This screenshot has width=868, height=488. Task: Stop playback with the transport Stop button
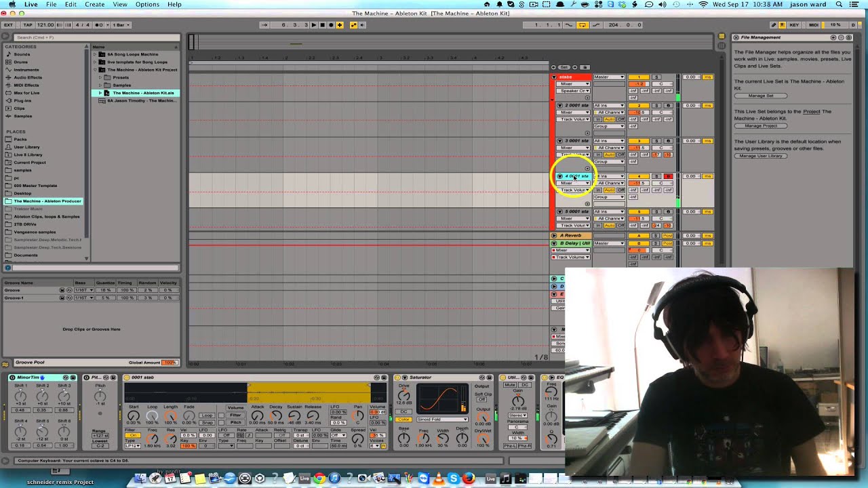322,25
